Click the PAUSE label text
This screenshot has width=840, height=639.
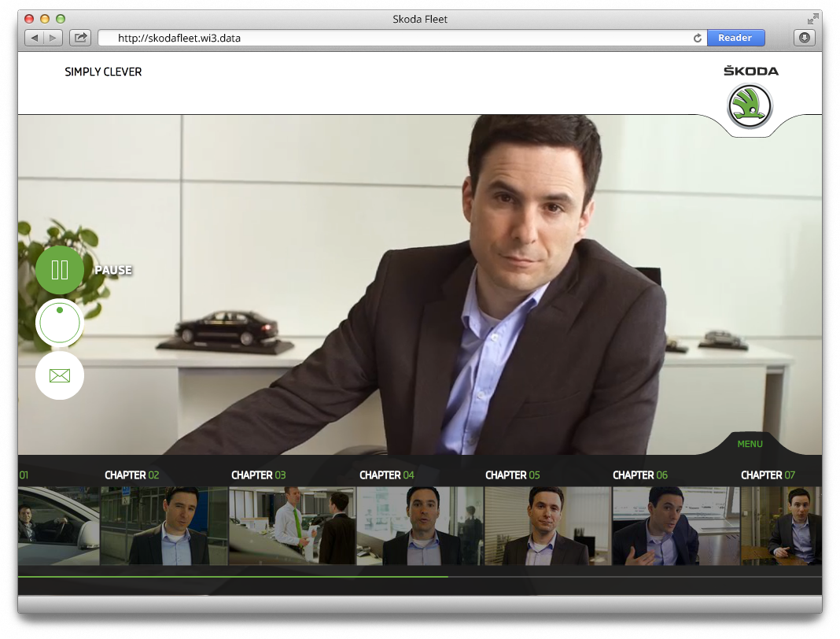pos(113,270)
